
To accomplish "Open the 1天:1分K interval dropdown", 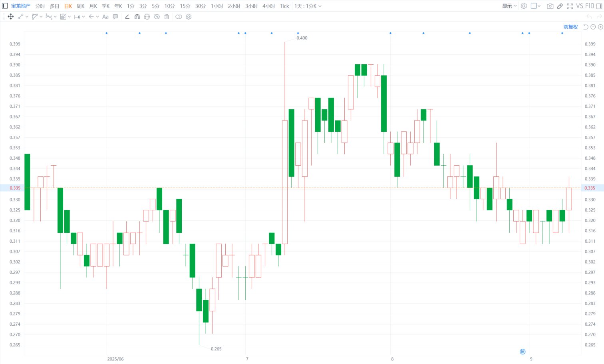I will (x=308, y=6).
